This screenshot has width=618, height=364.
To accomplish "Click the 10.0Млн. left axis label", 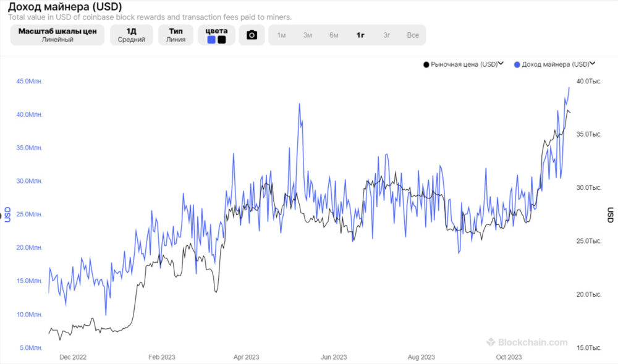I will tap(29, 315).
